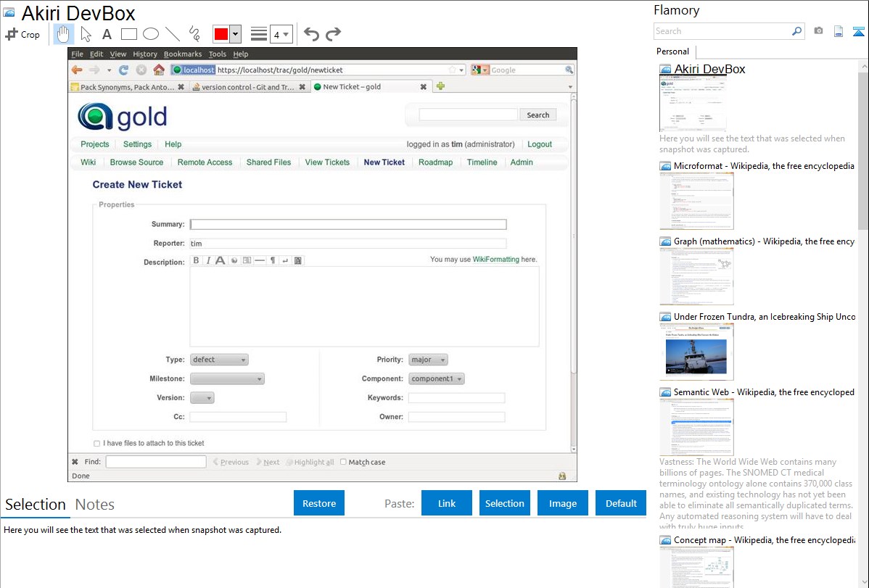Open the Akiri DevBox snapshot thumbnail
The image size is (869, 588).
click(692, 103)
